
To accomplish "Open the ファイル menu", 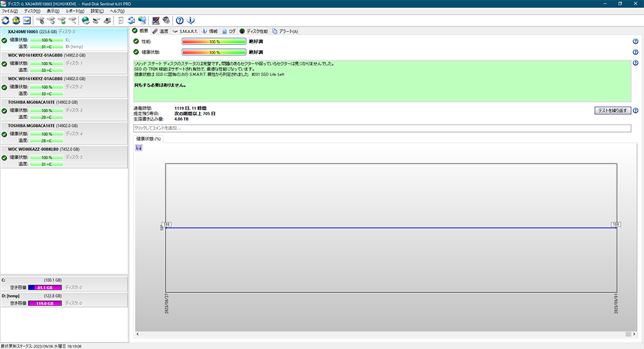I will click(10, 11).
